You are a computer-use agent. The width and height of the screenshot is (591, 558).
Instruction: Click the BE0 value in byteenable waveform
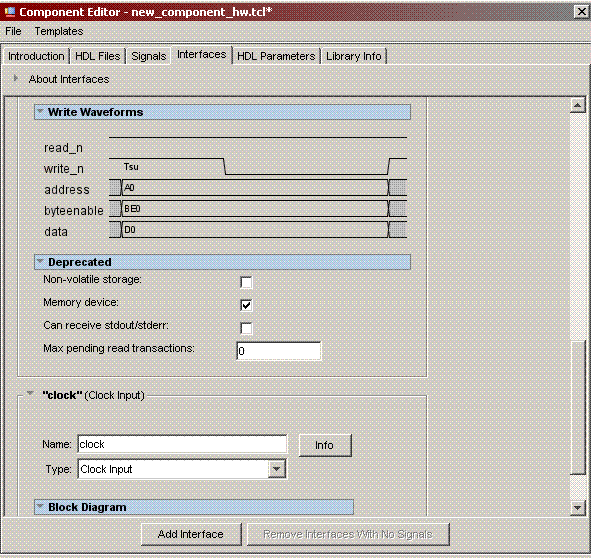point(132,208)
